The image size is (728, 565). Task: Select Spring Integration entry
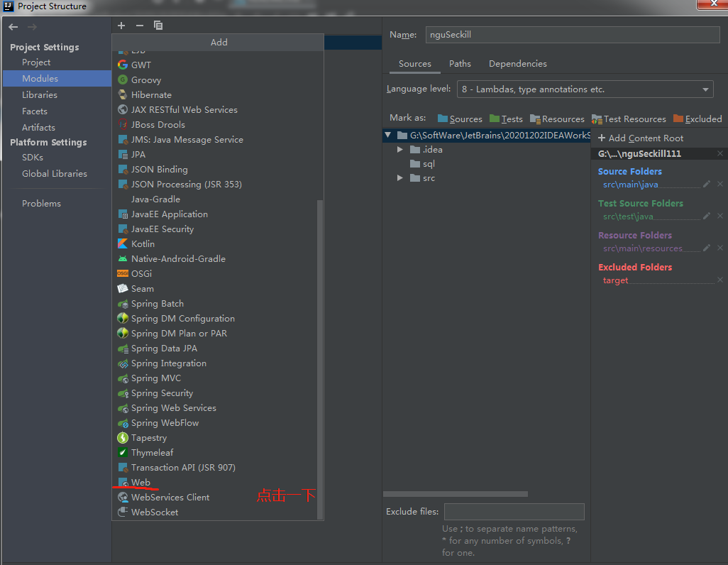pos(218,363)
